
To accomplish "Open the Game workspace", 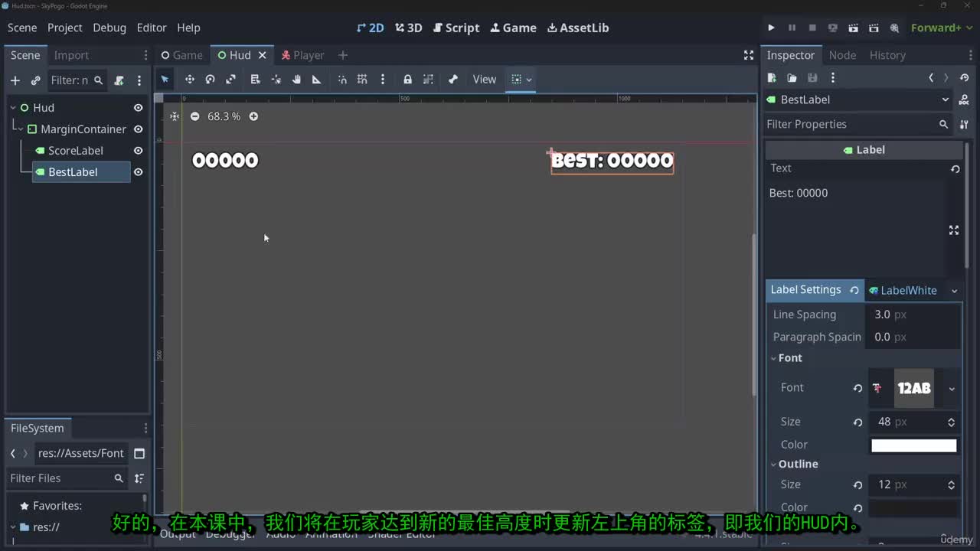I will (514, 28).
